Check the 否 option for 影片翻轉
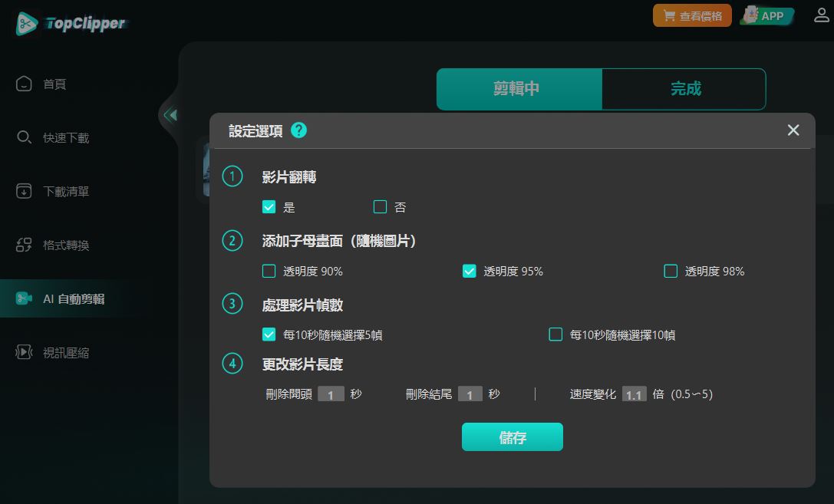Image resolution: width=834 pixels, height=504 pixels. pyautogui.click(x=380, y=206)
